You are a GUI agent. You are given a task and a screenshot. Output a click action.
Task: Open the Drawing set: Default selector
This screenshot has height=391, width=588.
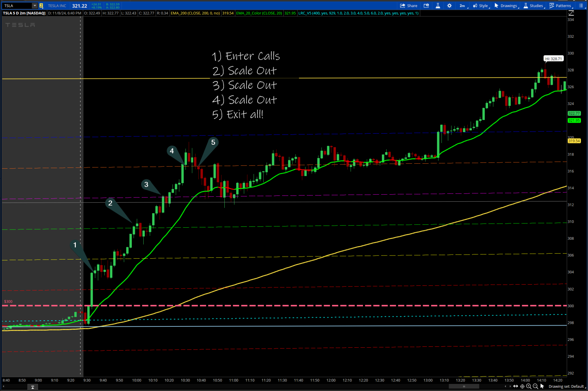(x=567, y=386)
